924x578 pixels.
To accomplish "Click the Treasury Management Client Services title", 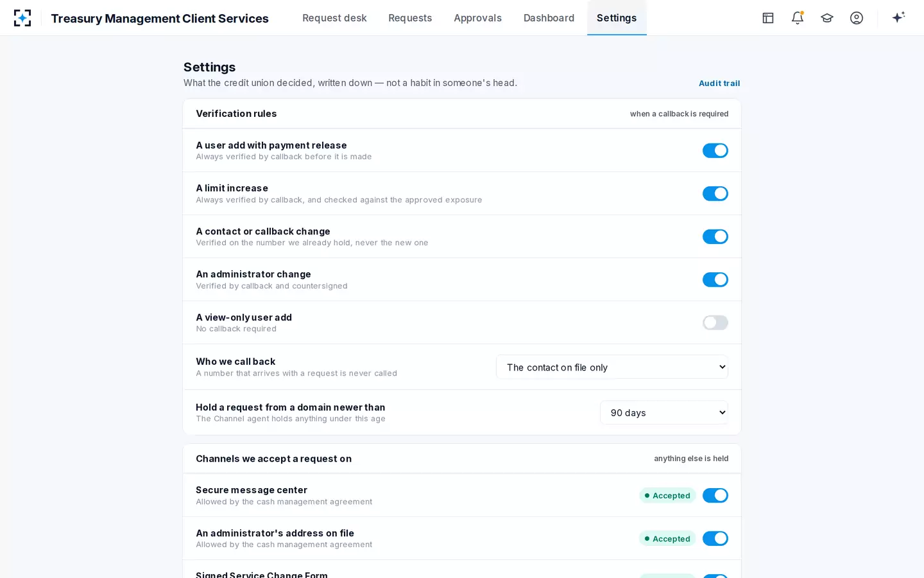I will [x=160, y=19].
